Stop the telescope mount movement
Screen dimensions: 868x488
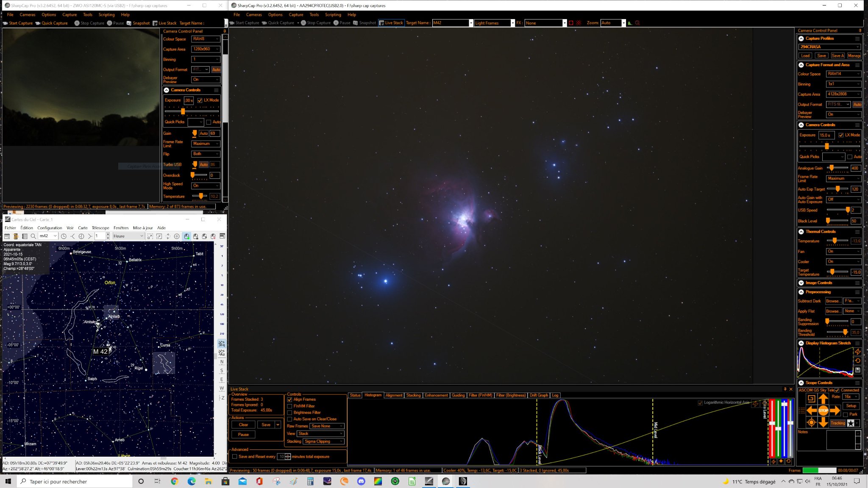(x=823, y=410)
